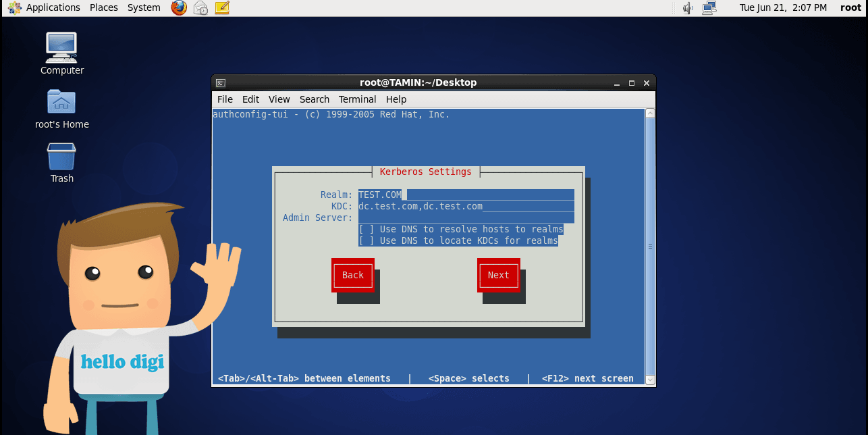The height and width of the screenshot is (435, 868).
Task: Open the terminal Edit menu
Action: coord(250,99)
